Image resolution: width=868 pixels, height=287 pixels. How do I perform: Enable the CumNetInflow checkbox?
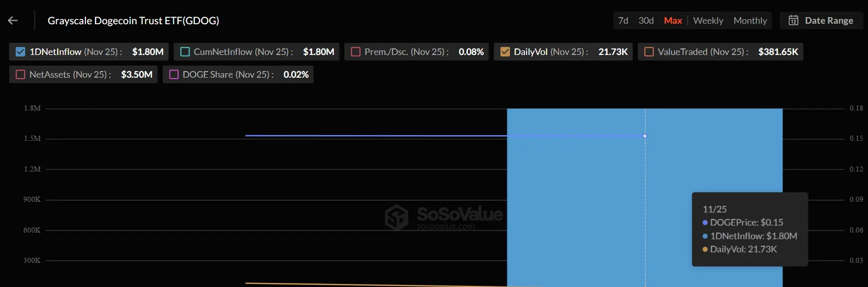tap(185, 52)
